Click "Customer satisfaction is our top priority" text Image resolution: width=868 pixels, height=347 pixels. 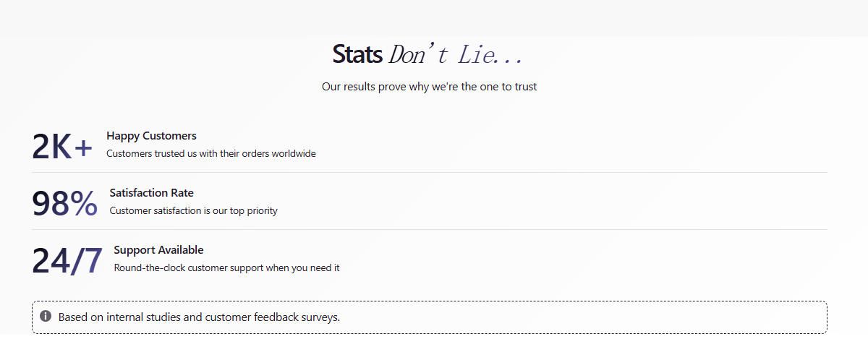pos(193,210)
